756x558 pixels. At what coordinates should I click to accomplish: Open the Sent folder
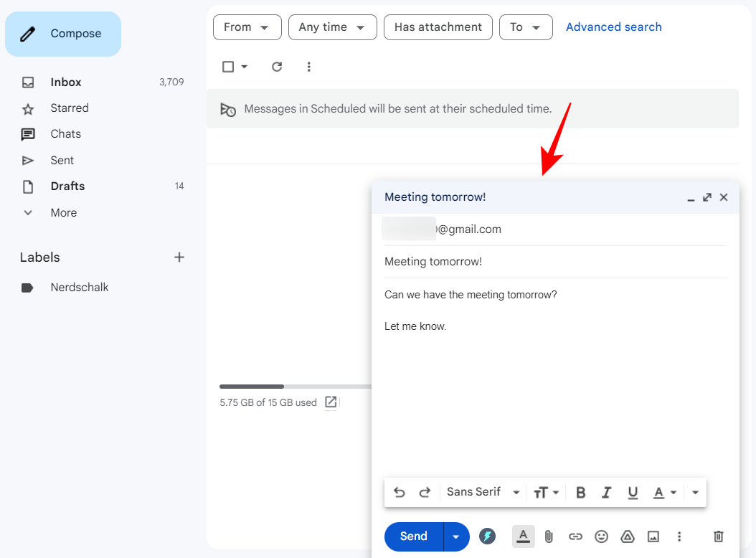(62, 160)
